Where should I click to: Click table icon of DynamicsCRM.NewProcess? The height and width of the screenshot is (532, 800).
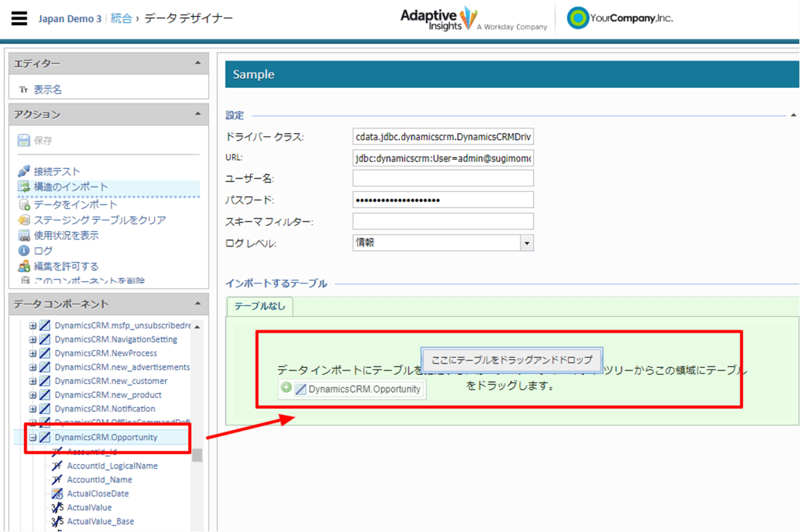(45, 353)
